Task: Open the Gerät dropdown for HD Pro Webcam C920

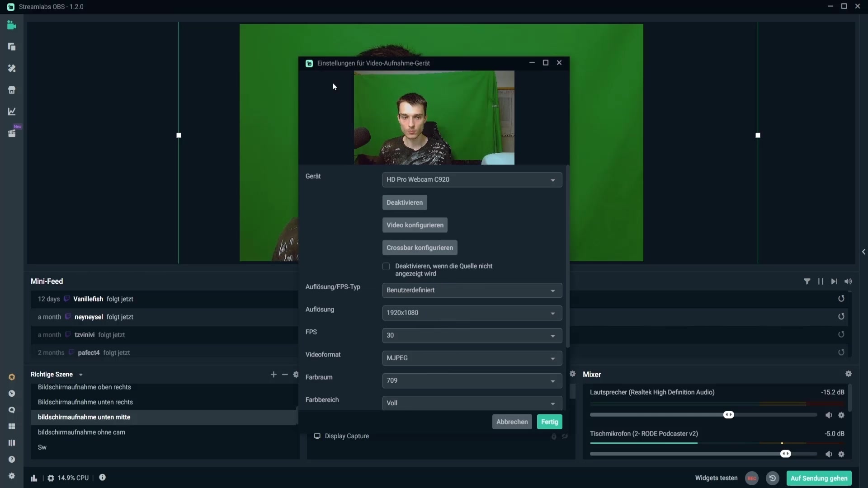Action: pyautogui.click(x=472, y=180)
